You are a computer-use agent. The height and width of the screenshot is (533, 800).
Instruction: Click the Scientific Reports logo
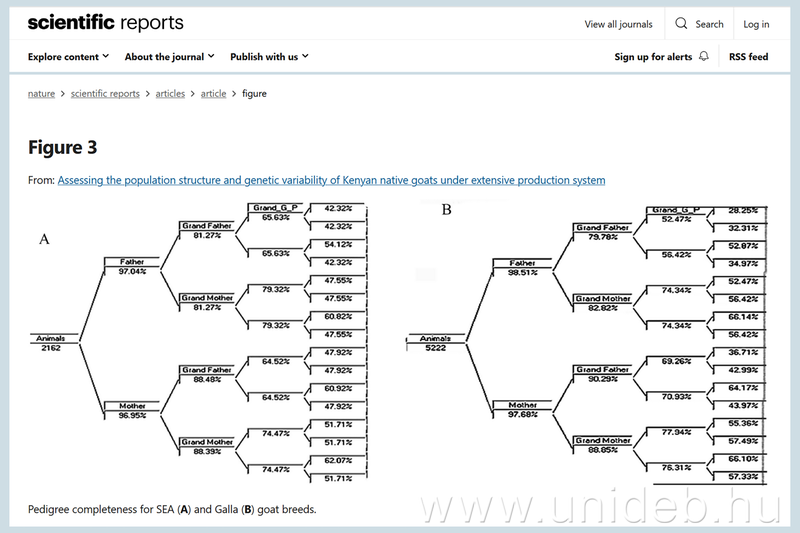pos(105,23)
